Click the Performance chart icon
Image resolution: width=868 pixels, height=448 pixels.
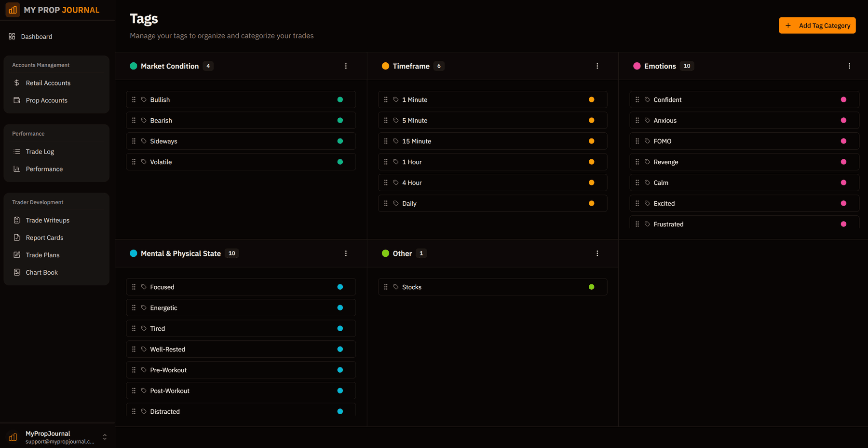16,168
